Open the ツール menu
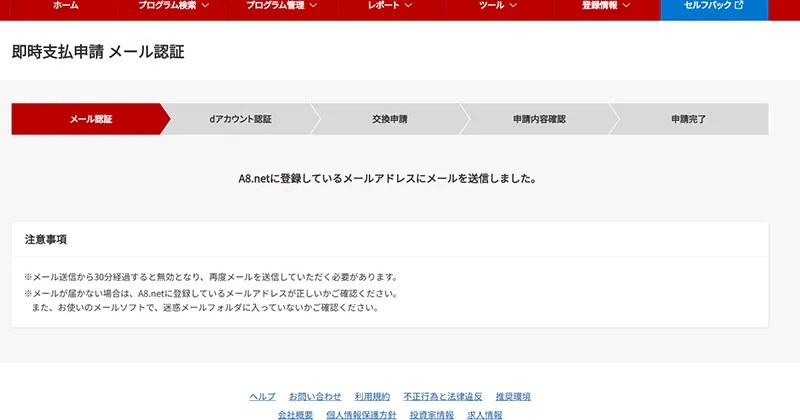This screenshot has width=800, height=420. [498, 6]
